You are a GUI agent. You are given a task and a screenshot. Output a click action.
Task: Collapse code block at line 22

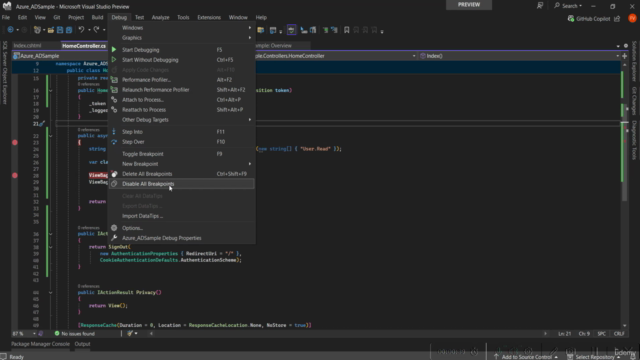pos(51,136)
